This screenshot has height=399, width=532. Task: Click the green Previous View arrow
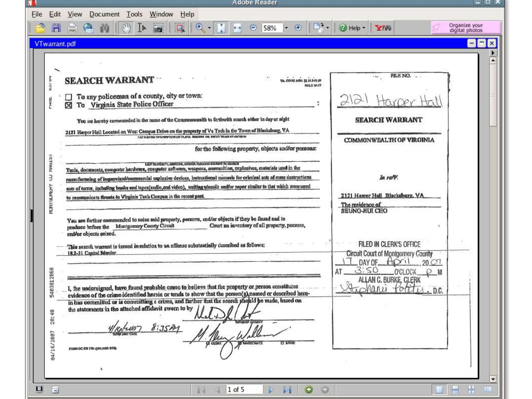click(x=309, y=389)
